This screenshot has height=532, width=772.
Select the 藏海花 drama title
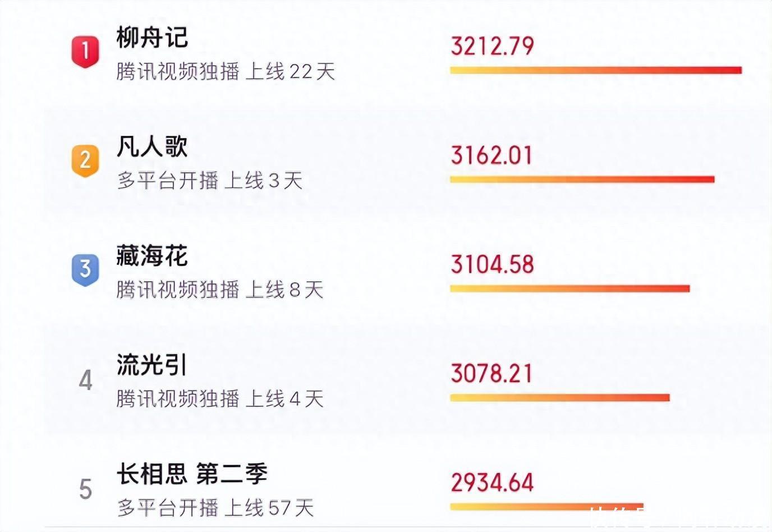[x=152, y=256]
